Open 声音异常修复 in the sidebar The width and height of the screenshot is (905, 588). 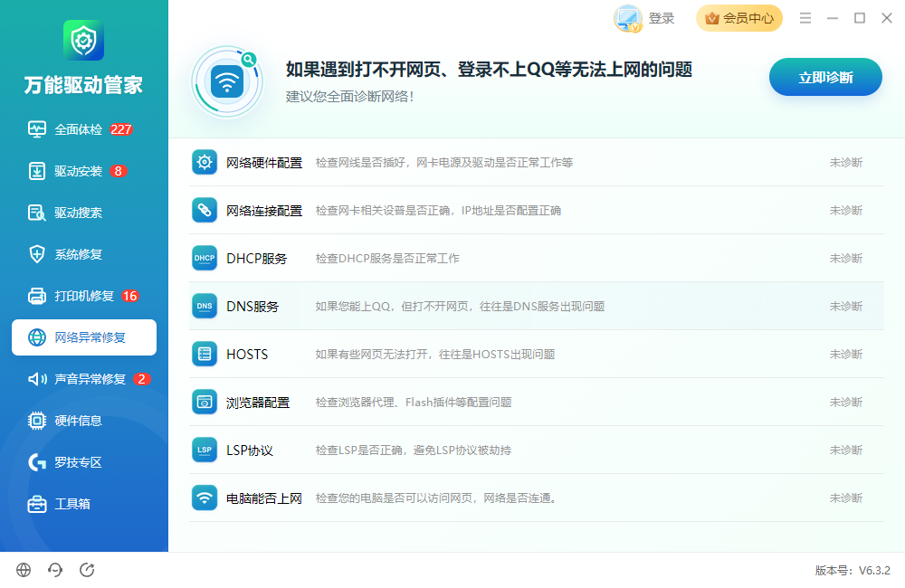point(83,378)
